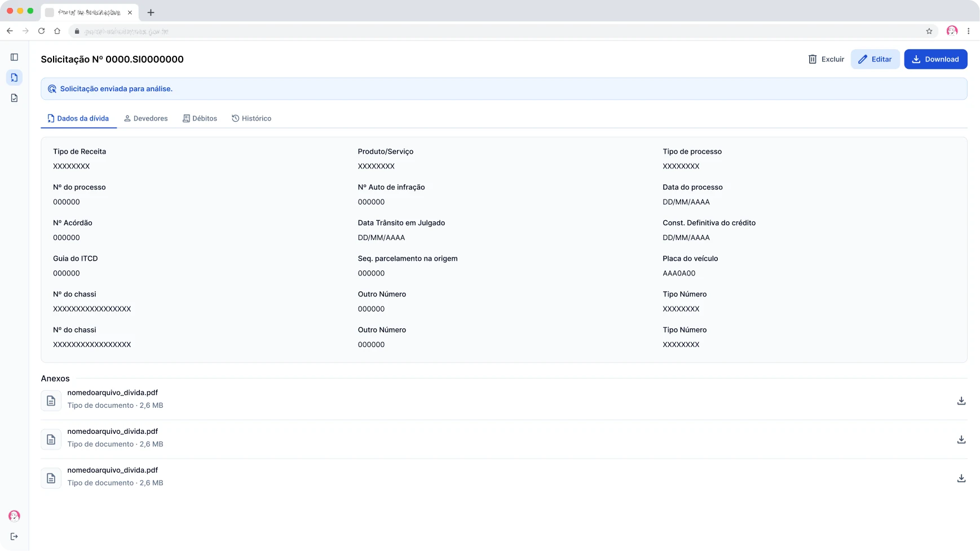Select the Guia do ITCD value 000000

tap(67, 273)
